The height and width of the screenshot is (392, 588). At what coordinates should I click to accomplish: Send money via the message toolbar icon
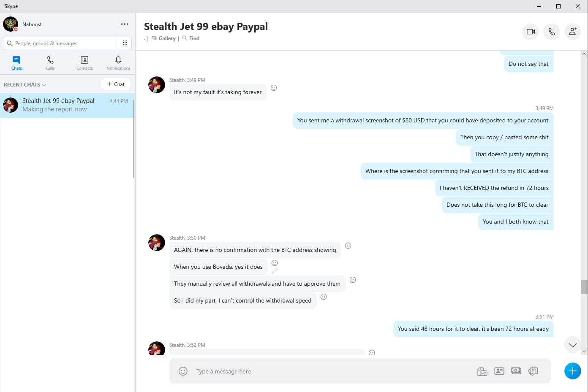(516, 371)
